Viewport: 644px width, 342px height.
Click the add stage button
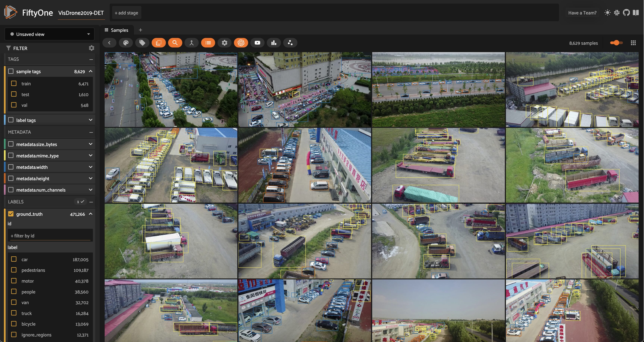click(126, 13)
